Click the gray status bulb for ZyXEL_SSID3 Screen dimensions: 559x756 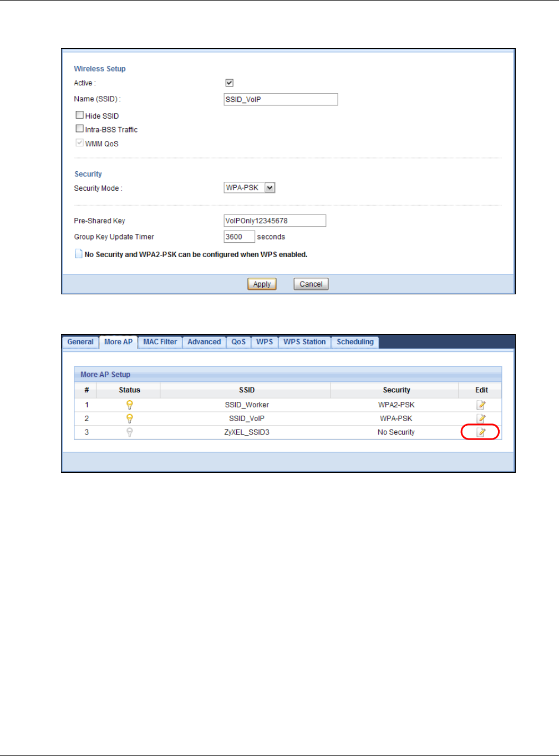click(130, 432)
